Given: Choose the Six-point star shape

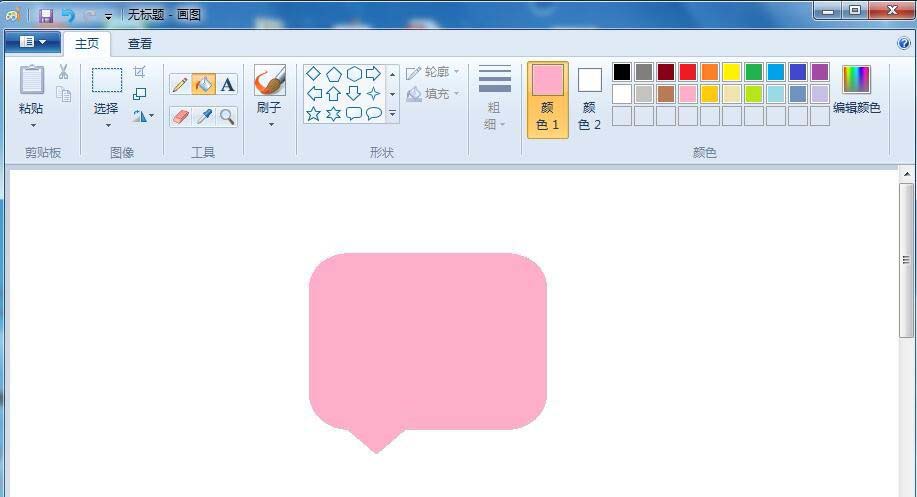Looking at the screenshot, I should (333, 113).
